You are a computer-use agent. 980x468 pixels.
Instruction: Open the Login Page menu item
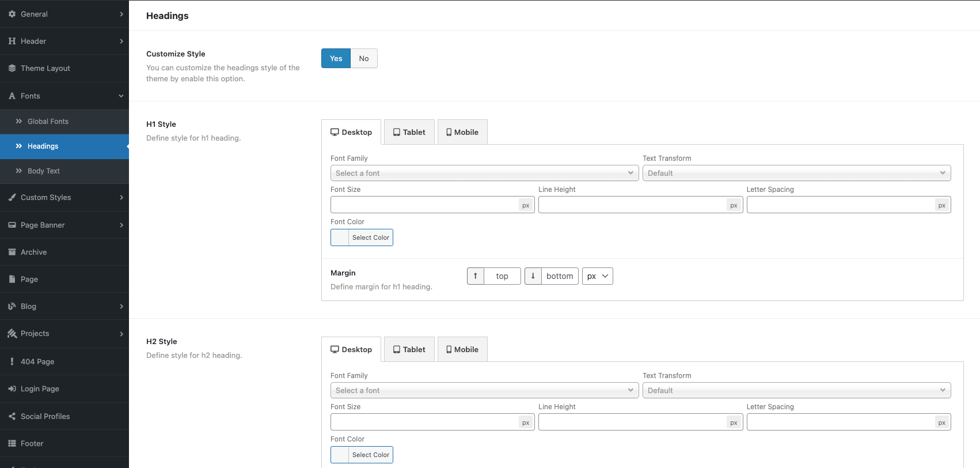64,388
